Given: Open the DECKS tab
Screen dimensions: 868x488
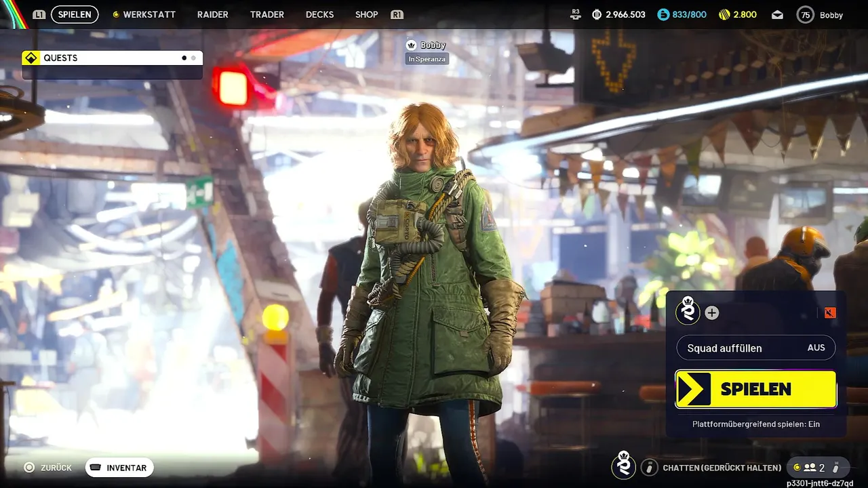Looking at the screenshot, I should (319, 14).
